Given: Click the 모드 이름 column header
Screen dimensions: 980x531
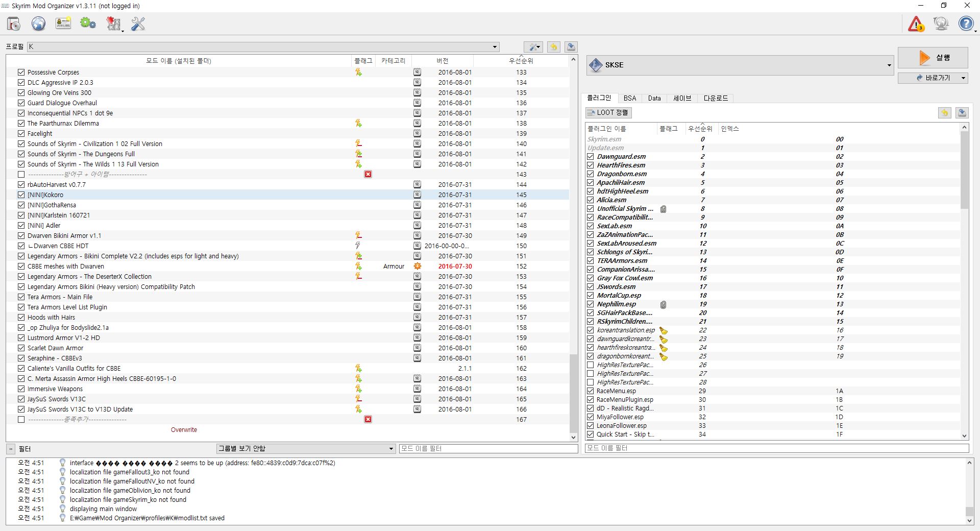Looking at the screenshot, I should click(179, 61).
